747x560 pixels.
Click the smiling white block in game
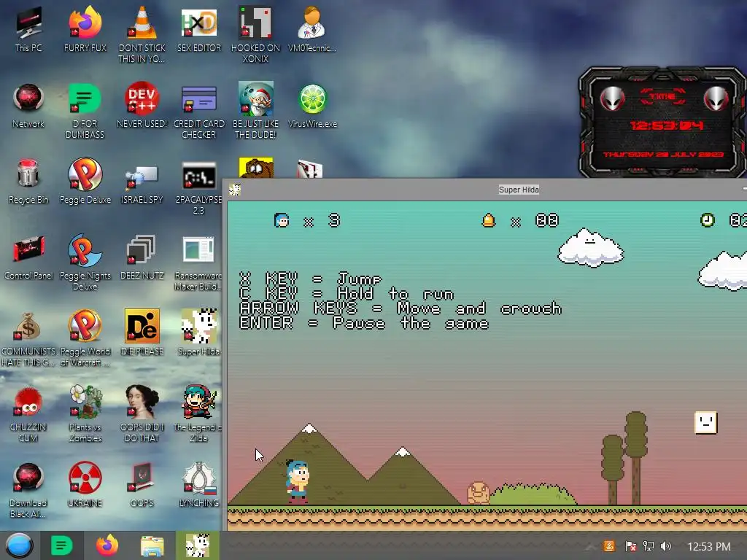(705, 422)
